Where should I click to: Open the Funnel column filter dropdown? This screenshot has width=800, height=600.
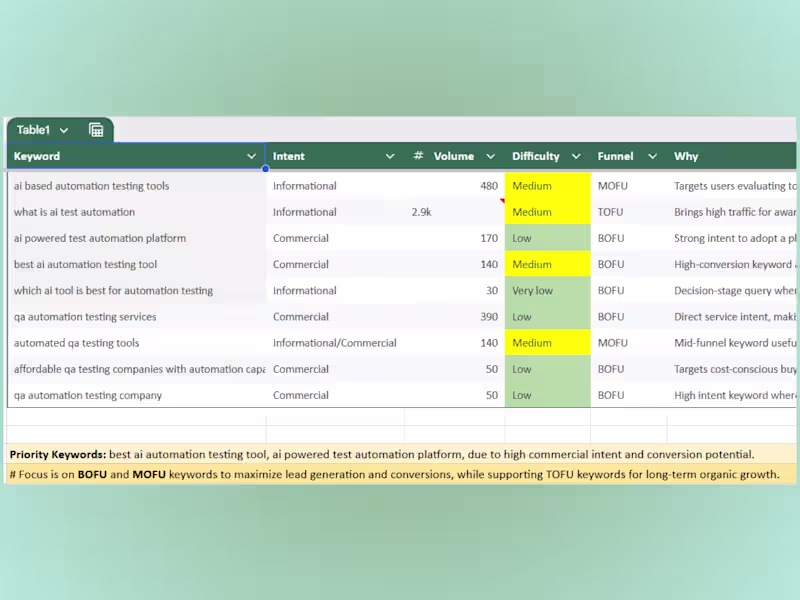[652, 156]
